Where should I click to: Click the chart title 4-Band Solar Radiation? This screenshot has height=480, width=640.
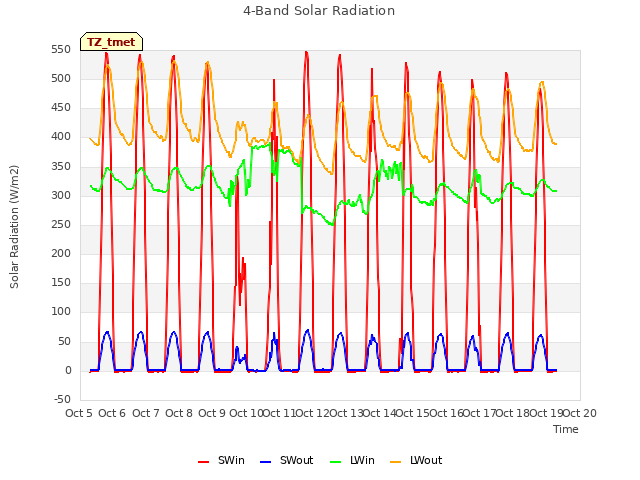(x=319, y=11)
